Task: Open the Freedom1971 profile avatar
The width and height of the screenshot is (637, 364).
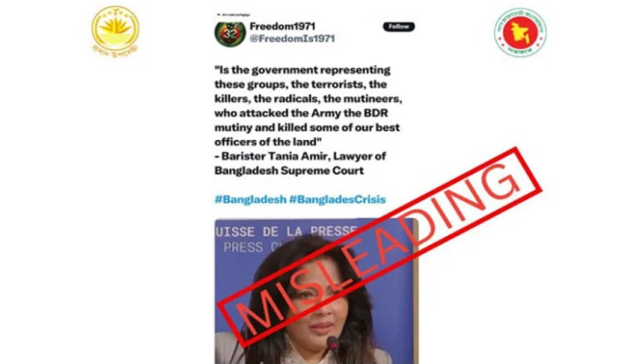Action: [230, 35]
